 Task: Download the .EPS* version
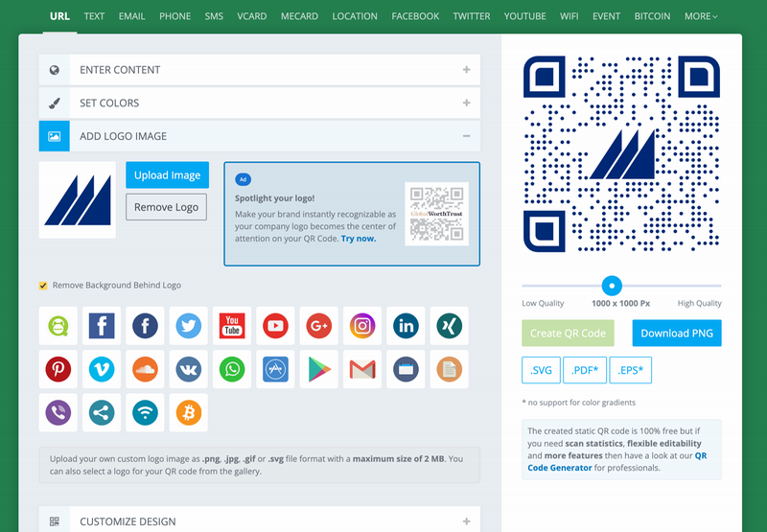(x=631, y=370)
